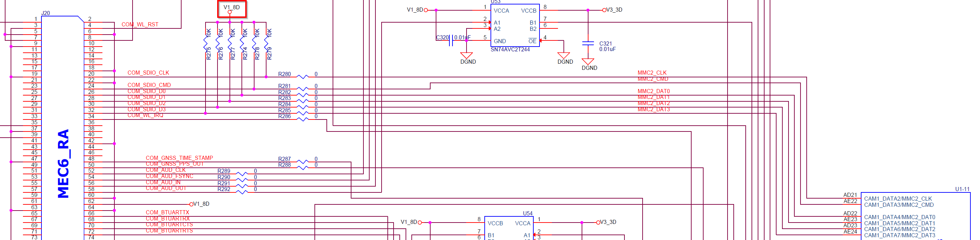
Task: Select the U54 component designator
Action: (x=527, y=213)
